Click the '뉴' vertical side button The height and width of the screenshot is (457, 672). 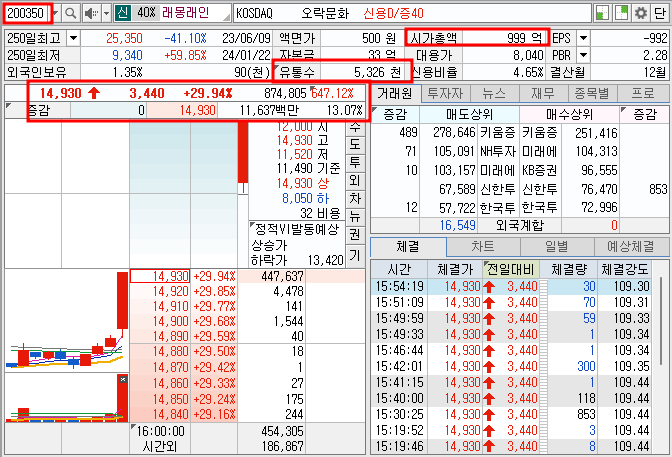pos(355,216)
